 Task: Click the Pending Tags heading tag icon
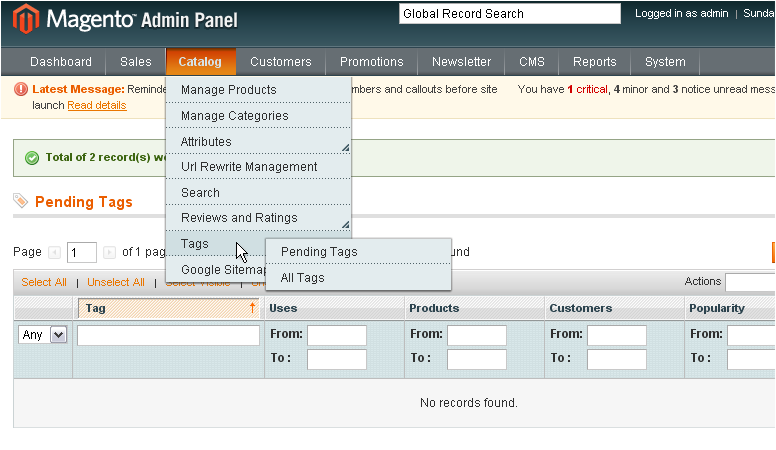pyautogui.click(x=20, y=200)
